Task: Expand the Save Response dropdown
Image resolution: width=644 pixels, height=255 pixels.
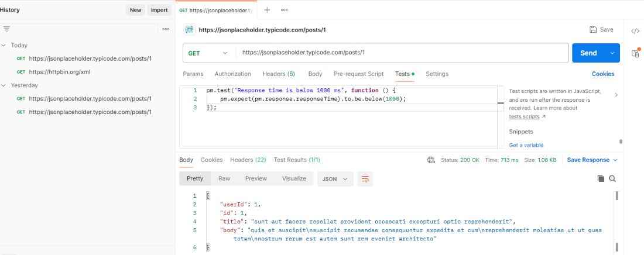Action: (592, 160)
